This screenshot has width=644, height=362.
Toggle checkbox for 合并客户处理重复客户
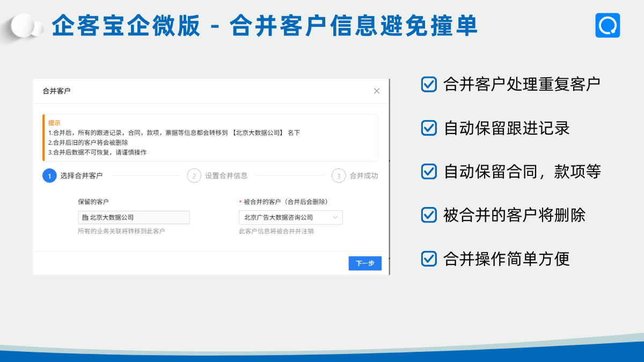click(429, 85)
